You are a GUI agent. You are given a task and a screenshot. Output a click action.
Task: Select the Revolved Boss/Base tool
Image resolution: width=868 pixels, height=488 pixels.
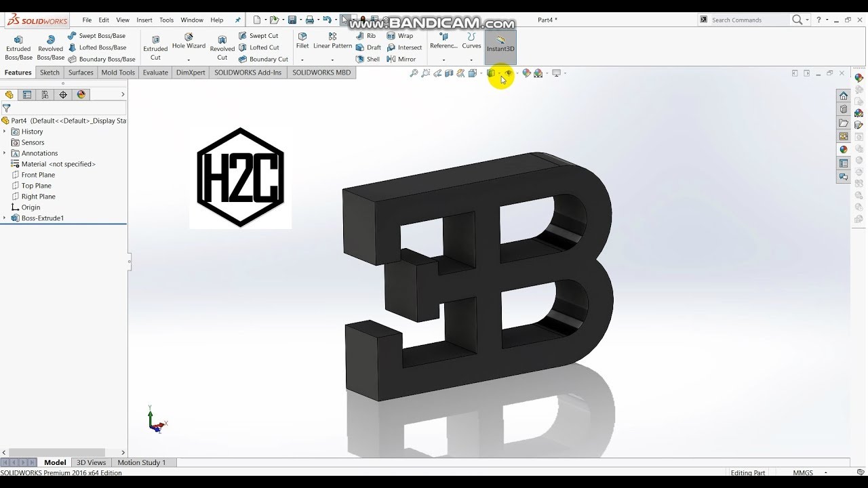50,47
